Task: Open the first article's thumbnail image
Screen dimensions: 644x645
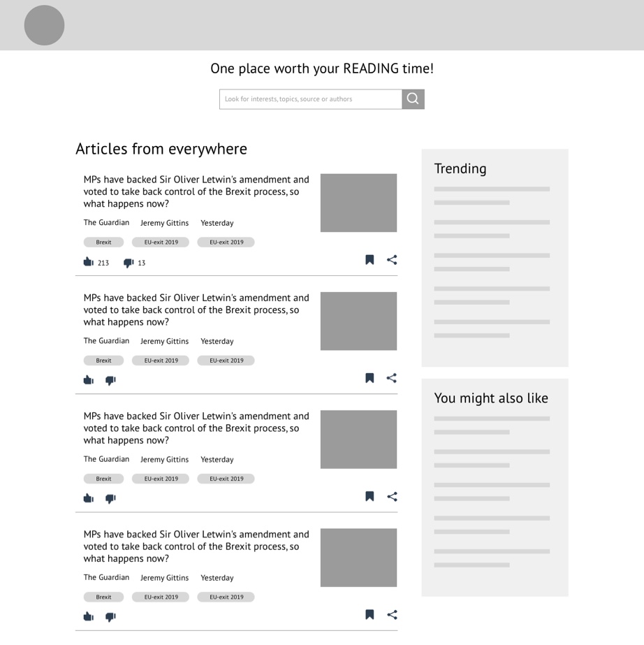Action: tap(358, 203)
